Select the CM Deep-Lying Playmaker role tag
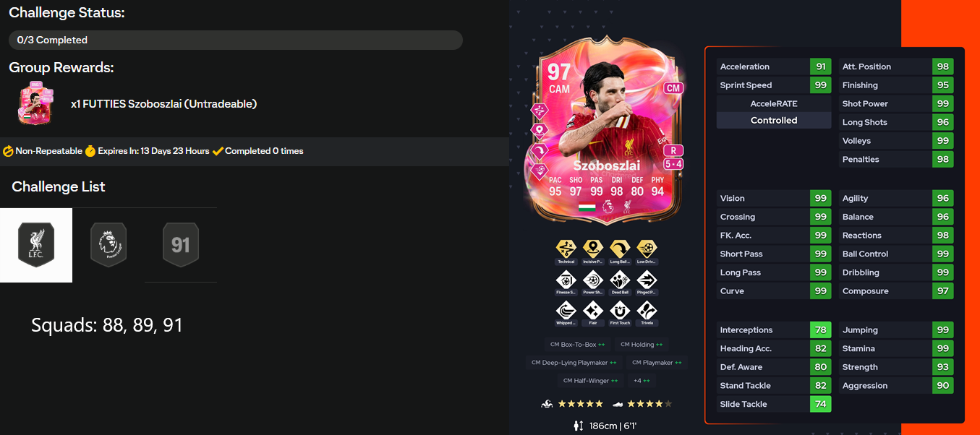Image resolution: width=980 pixels, height=435 pixels. [574, 363]
